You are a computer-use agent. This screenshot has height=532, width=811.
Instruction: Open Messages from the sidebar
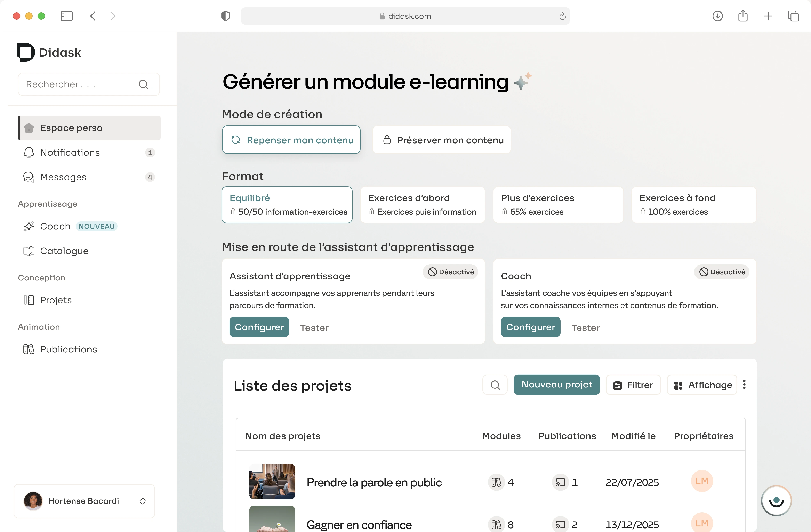point(64,177)
